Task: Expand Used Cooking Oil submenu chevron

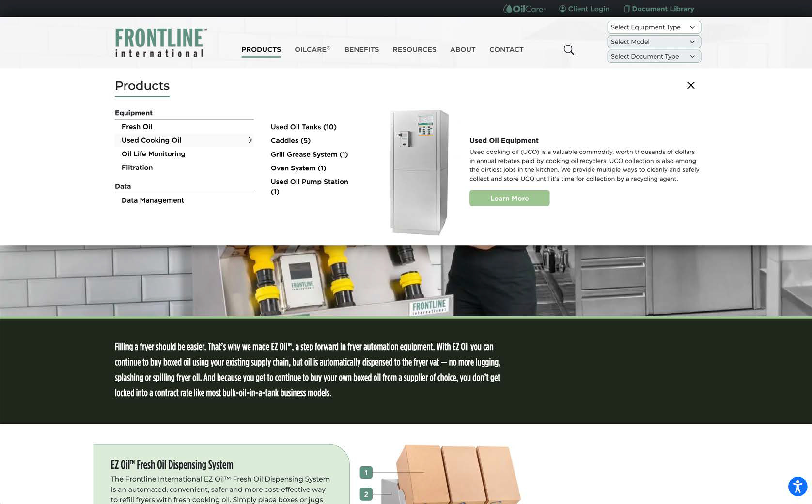Action: (x=250, y=140)
